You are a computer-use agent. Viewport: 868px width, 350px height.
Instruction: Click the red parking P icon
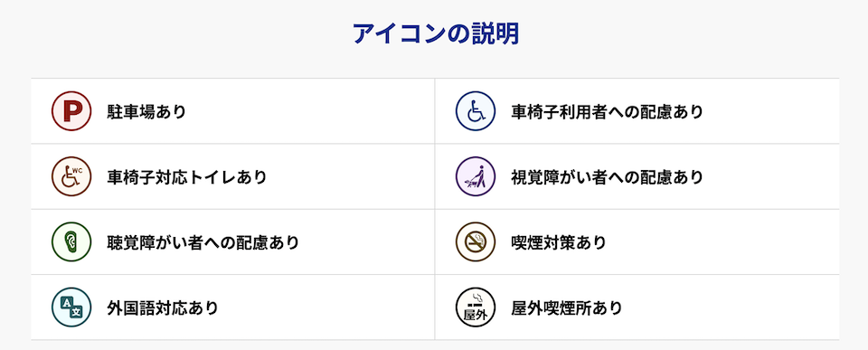71,111
